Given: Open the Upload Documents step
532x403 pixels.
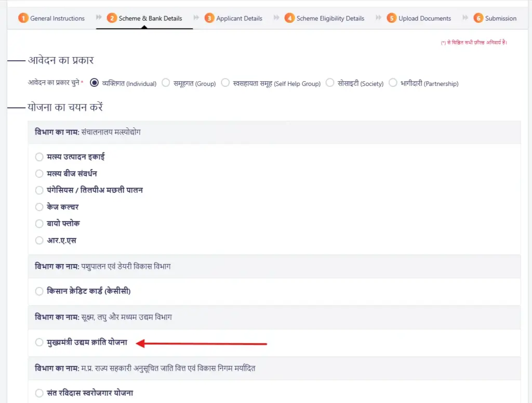Looking at the screenshot, I should tap(419, 18).
